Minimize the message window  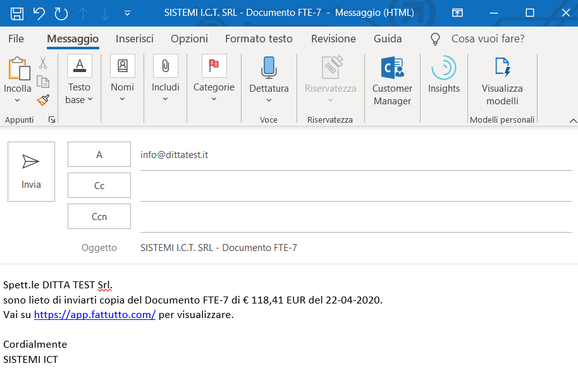click(494, 13)
